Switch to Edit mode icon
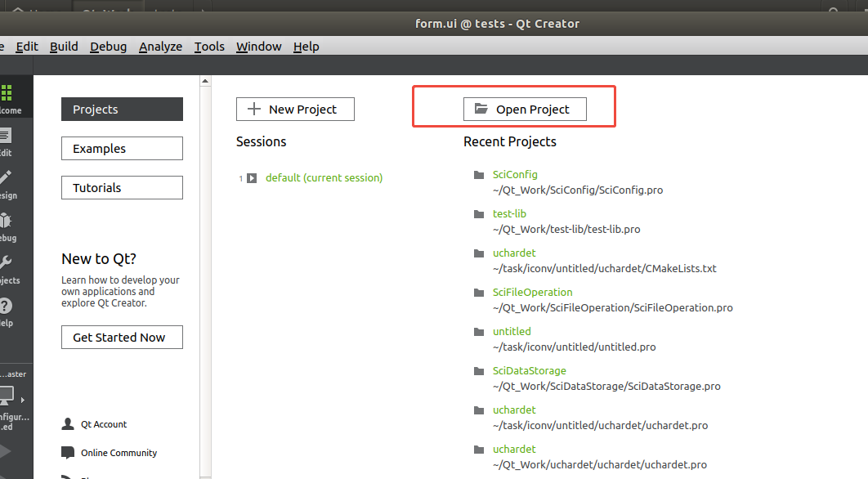Viewport: 868px width, 479px height. pyautogui.click(x=6, y=135)
